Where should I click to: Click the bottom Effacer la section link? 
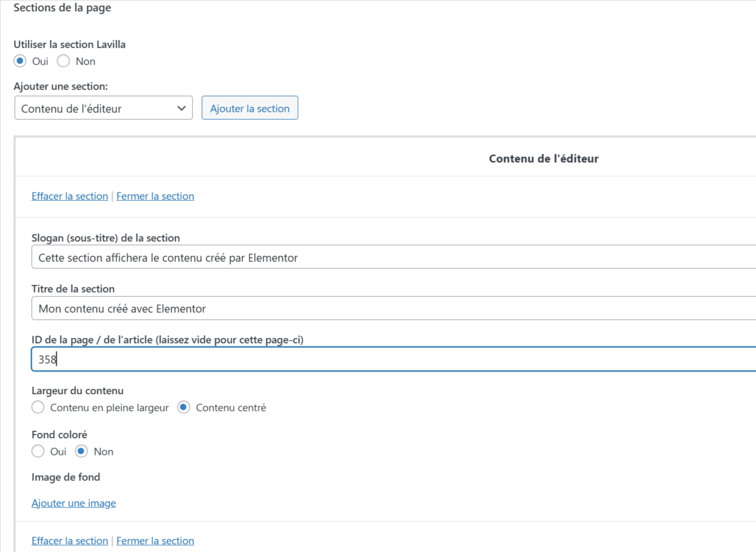[69, 541]
